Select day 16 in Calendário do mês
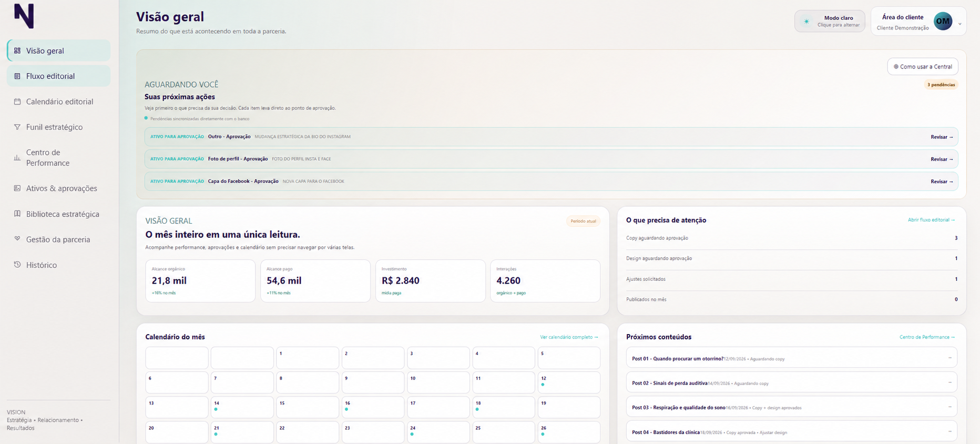Viewport: 980px width, 444px height. tap(373, 407)
